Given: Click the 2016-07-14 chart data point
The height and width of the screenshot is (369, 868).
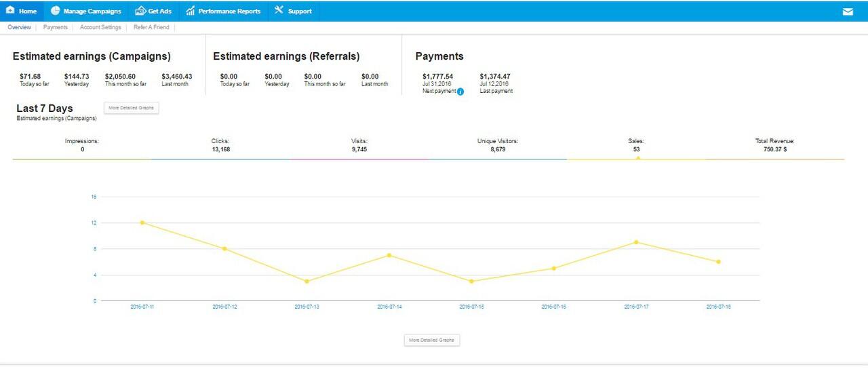Looking at the screenshot, I should (x=389, y=255).
